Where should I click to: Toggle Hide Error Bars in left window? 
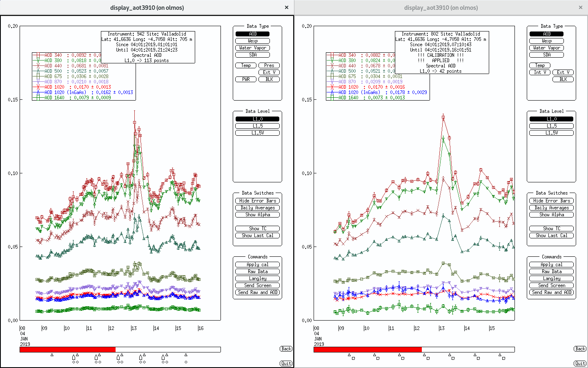coord(257,201)
